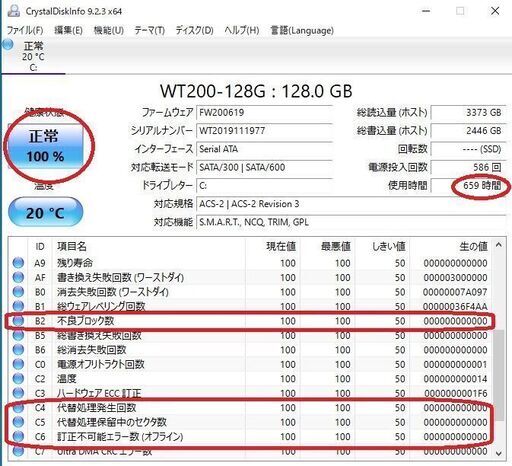The image size is (512, 466).
Task: Click the serial number field WT2019111977
Action: [x=264, y=130]
